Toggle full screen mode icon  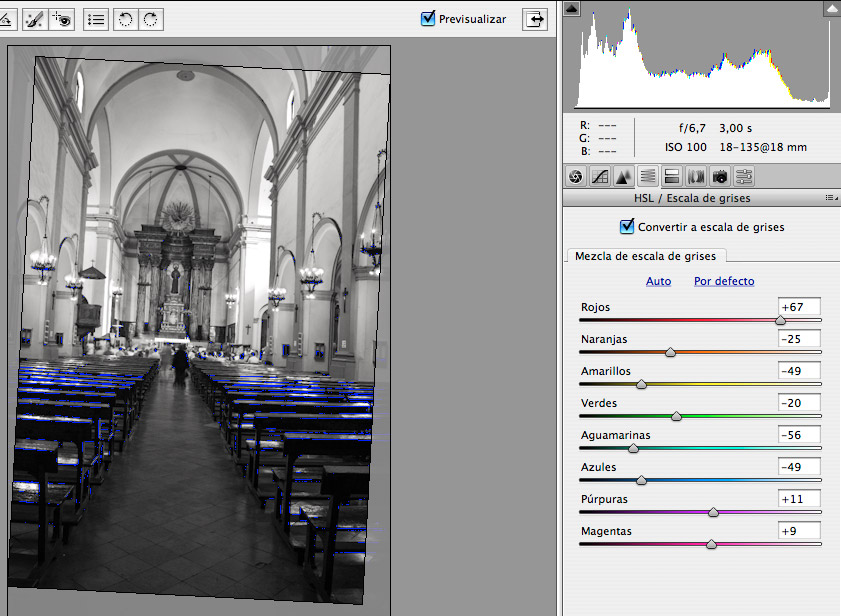[535, 19]
